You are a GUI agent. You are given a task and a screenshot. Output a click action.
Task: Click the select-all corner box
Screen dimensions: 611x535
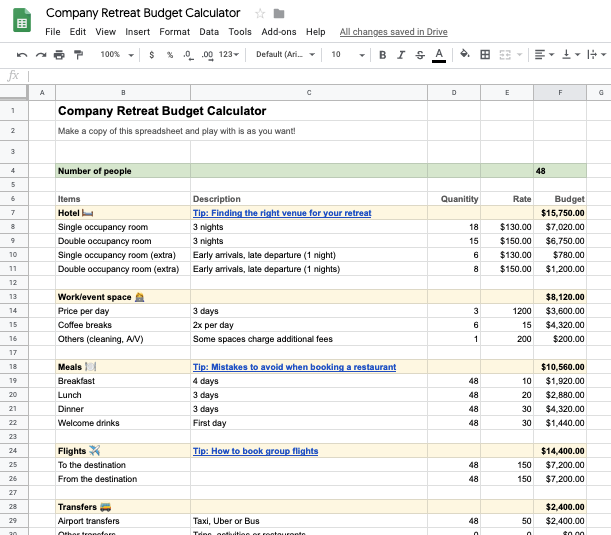[14, 93]
